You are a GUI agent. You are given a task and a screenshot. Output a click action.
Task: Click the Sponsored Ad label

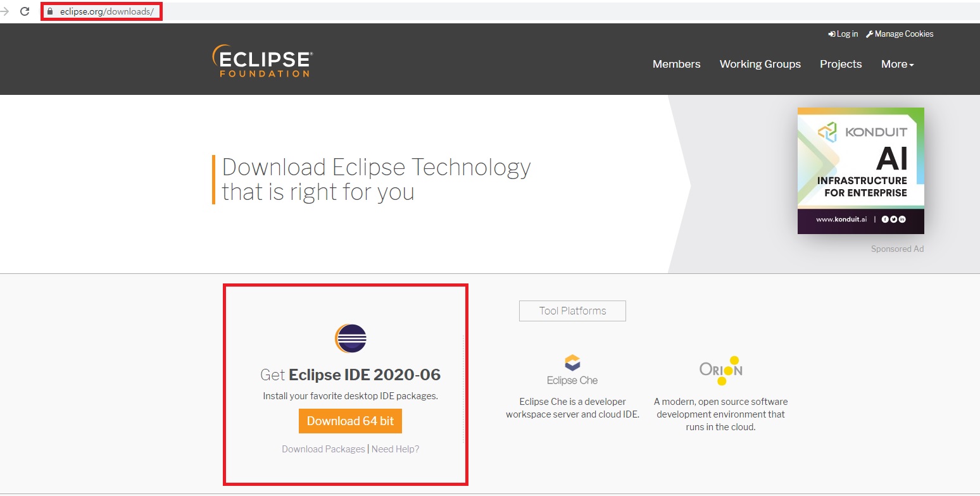(898, 249)
